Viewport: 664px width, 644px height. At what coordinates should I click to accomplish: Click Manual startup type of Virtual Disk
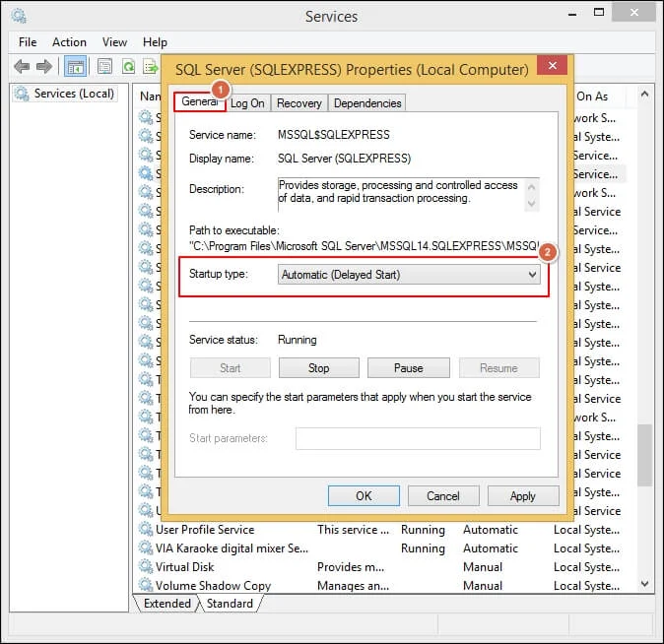483,566
